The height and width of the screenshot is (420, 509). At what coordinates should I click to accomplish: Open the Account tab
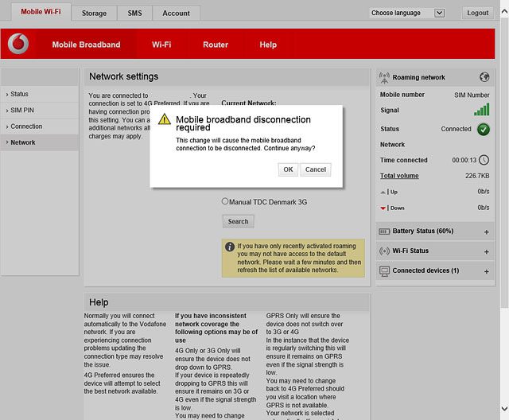(x=176, y=14)
